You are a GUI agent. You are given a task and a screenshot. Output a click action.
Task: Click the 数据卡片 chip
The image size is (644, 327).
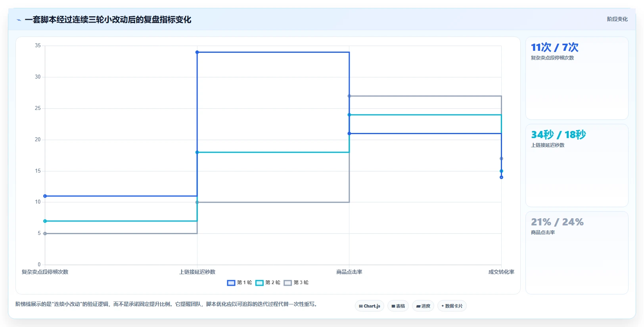coord(452,306)
